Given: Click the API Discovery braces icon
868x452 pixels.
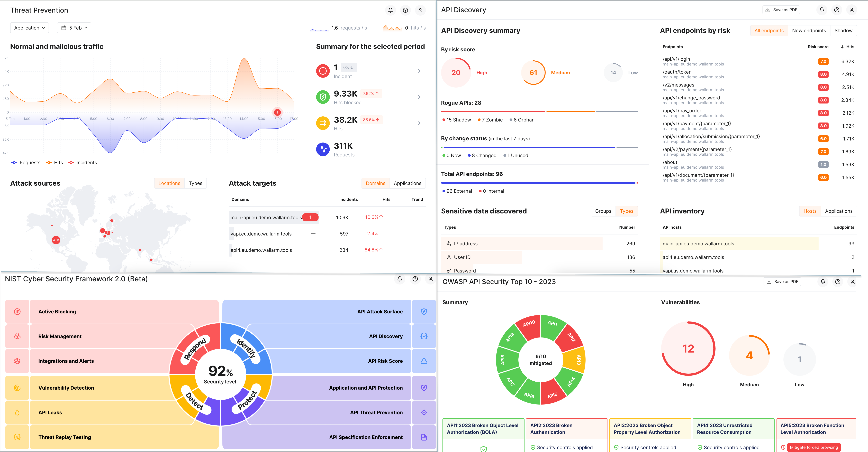Looking at the screenshot, I should point(423,336).
